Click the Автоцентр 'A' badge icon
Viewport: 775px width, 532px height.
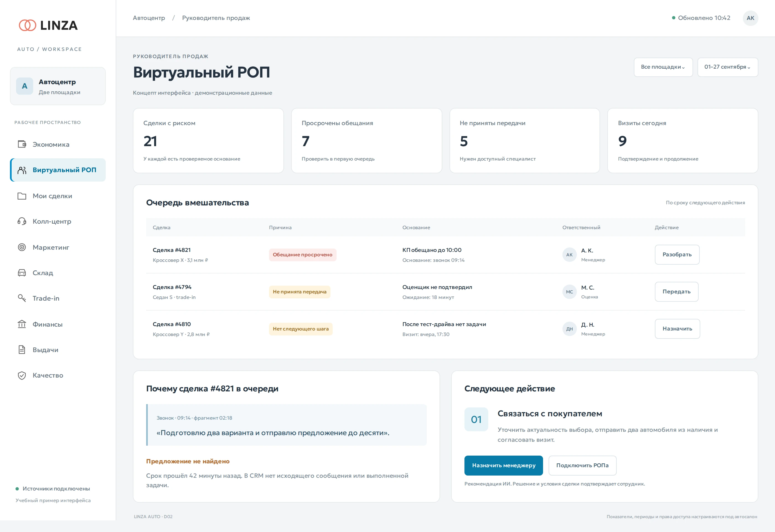[x=25, y=86]
